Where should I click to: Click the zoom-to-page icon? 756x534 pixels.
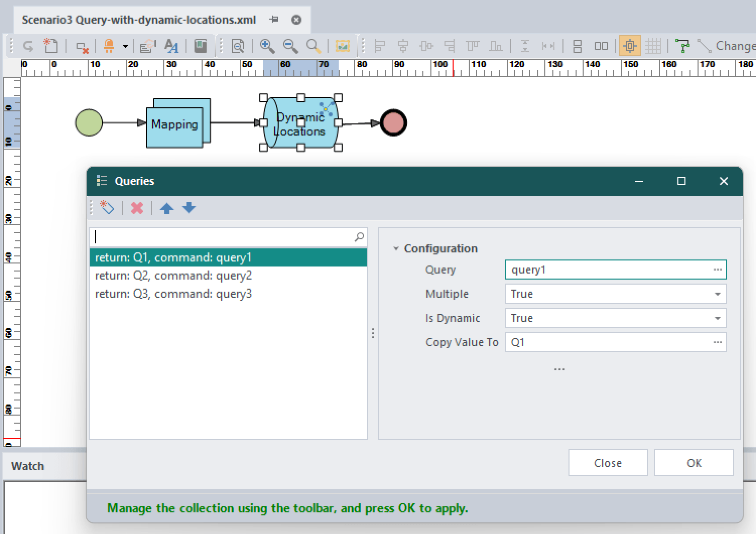(x=238, y=46)
